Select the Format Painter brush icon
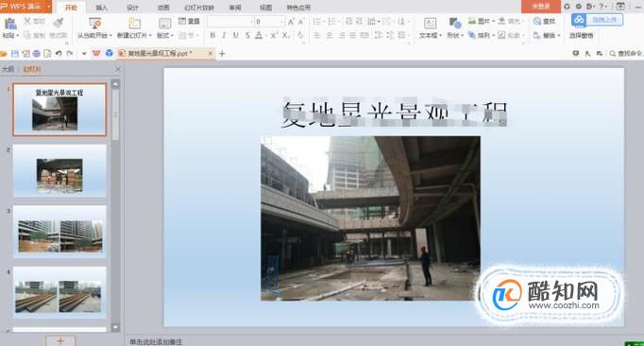This screenshot has width=644, height=346. (58, 24)
